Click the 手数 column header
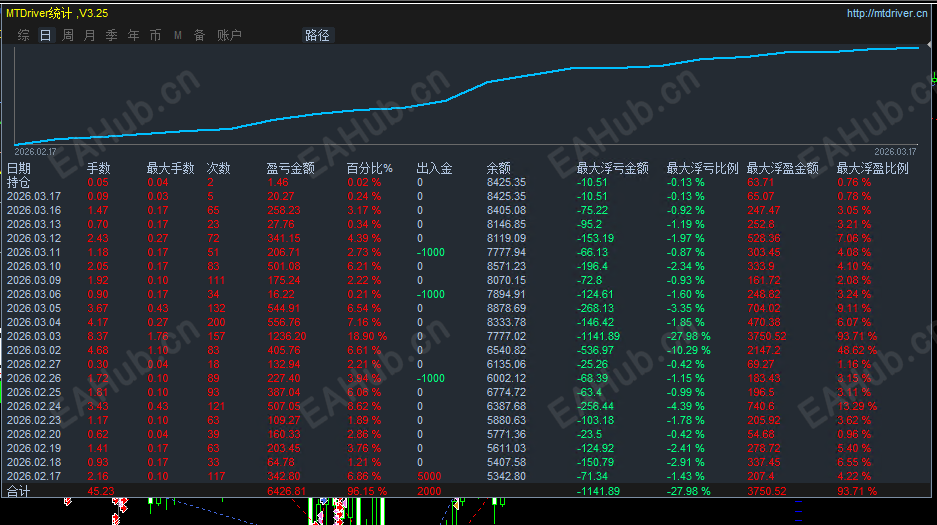This screenshot has width=937, height=525. tap(99, 168)
